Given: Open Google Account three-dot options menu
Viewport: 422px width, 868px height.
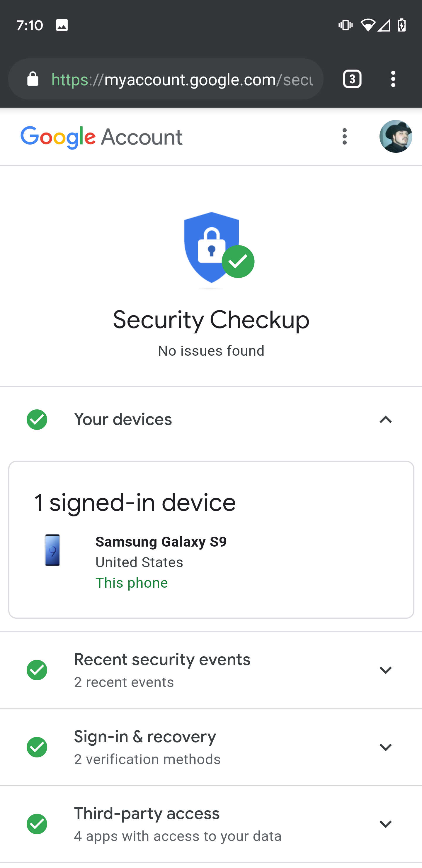Looking at the screenshot, I should [x=344, y=136].
